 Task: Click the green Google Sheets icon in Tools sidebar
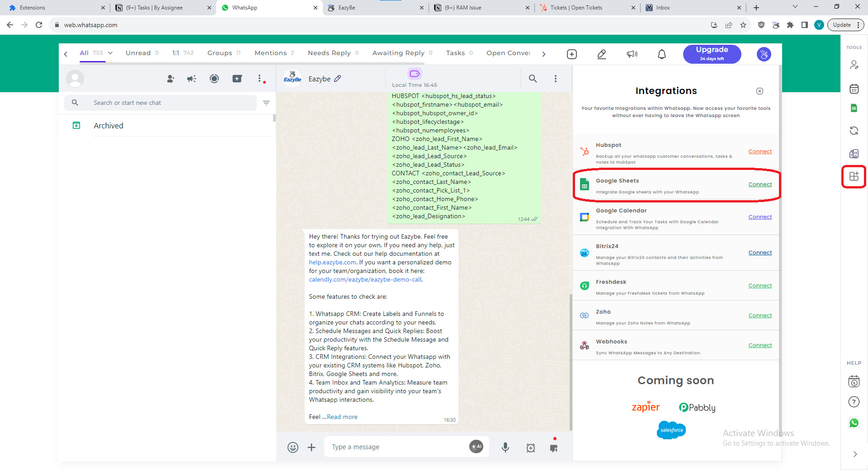click(854, 108)
